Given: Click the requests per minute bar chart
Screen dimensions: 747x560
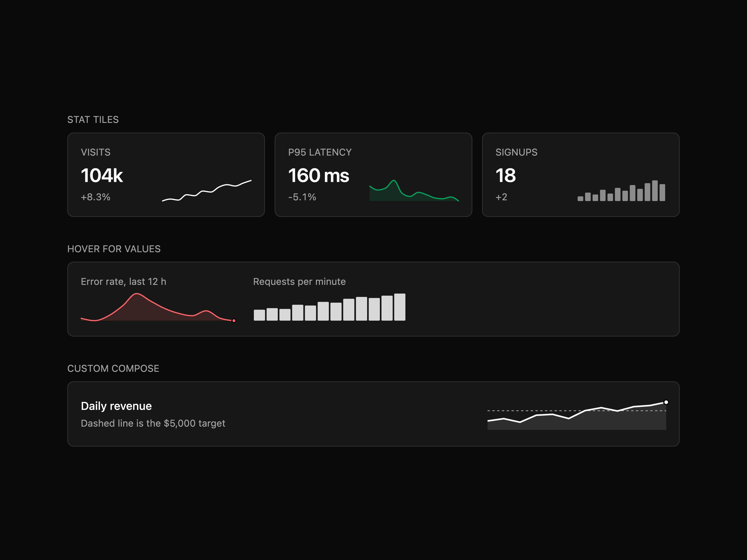Looking at the screenshot, I should tap(330, 307).
